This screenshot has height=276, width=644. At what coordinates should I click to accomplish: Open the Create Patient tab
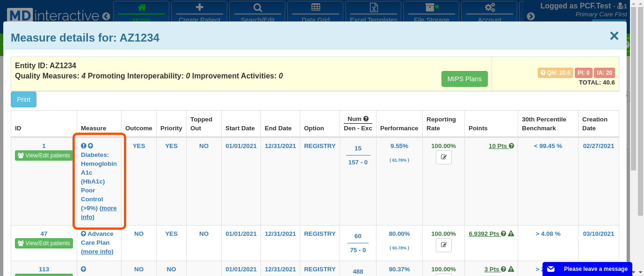click(199, 13)
